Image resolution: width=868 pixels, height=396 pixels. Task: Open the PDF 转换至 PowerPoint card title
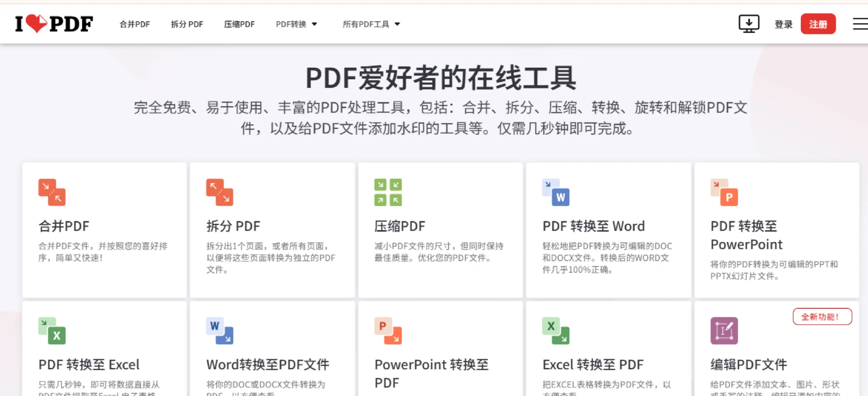point(747,235)
